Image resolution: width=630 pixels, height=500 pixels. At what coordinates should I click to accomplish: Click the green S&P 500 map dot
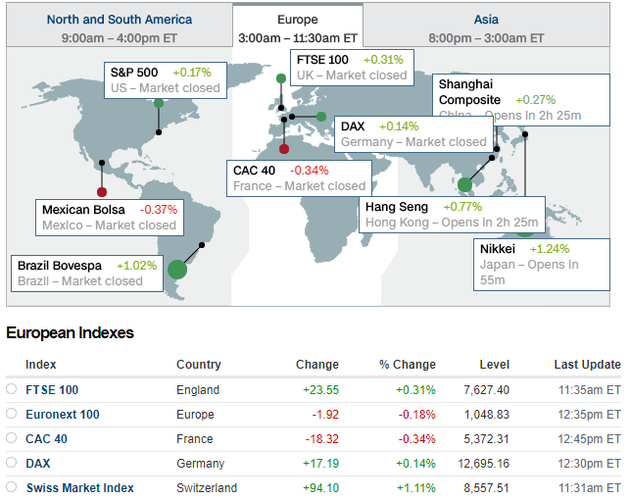click(x=159, y=129)
